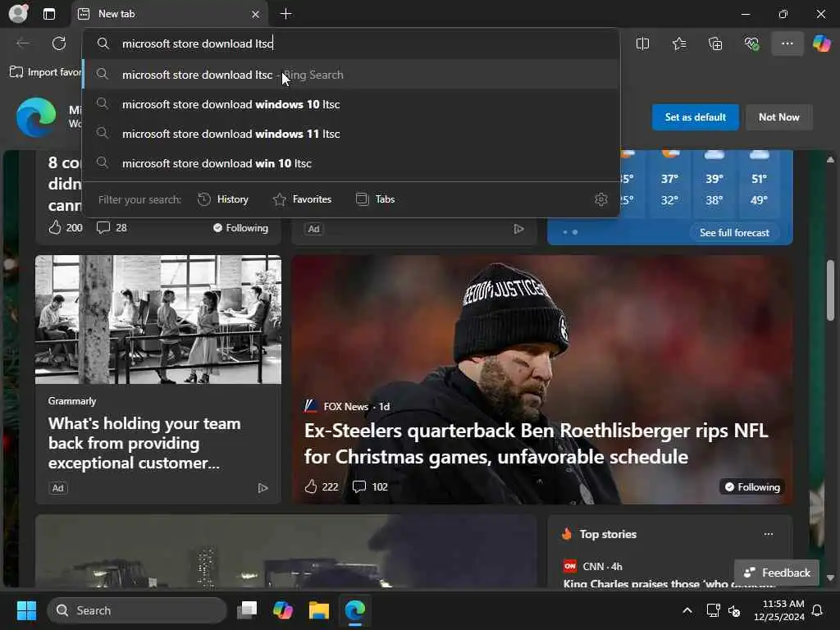This screenshot has width=840, height=630.
Task: Filter search by Favorites
Action: coord(302,199)
